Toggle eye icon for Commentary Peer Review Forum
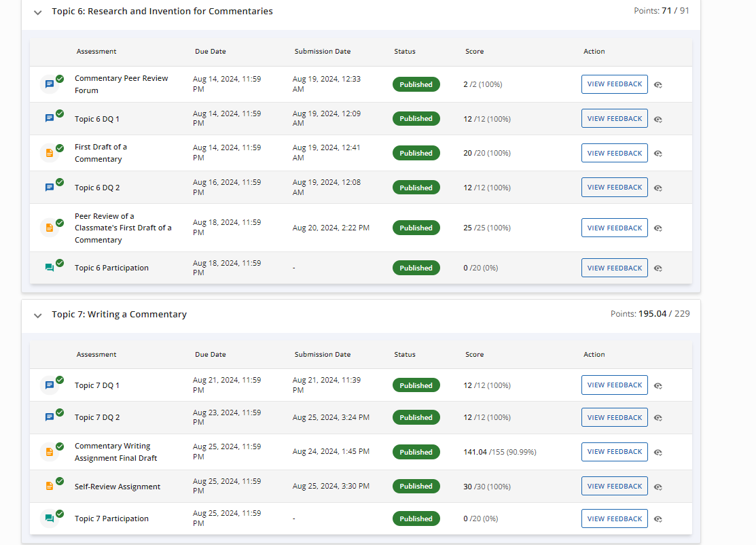Viewport: 756px width, 545px height. click(x=658, y=85)
